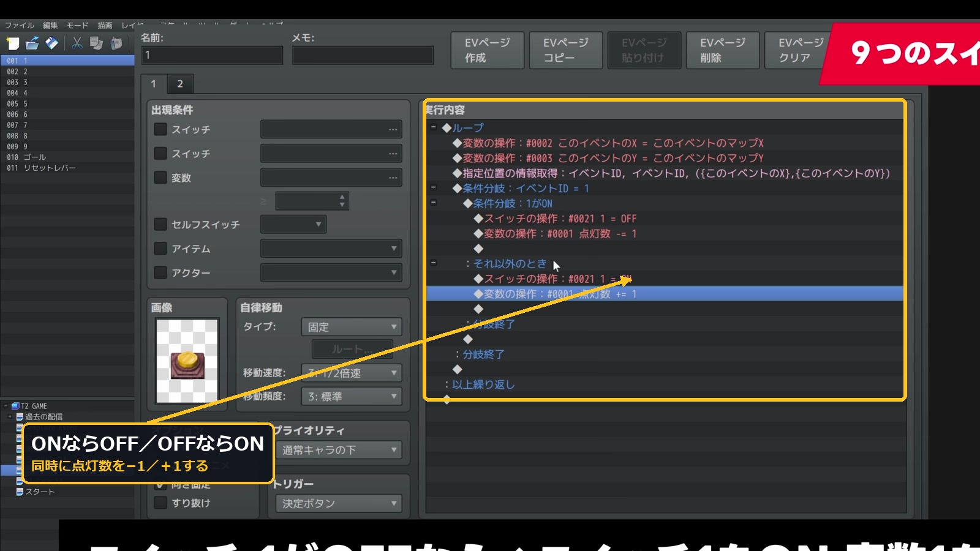Select event 001 1 in the list

click(x=67, y=61)
